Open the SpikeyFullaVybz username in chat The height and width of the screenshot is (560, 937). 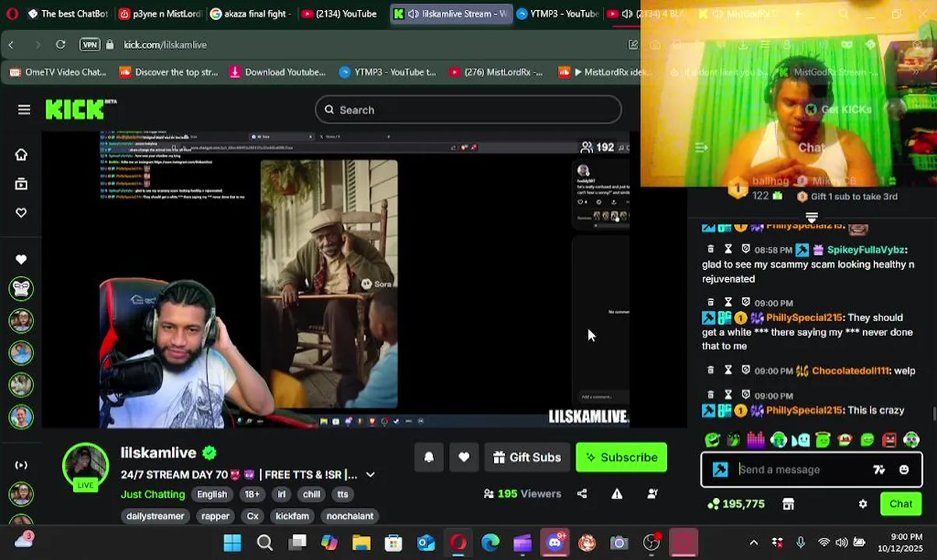pyautogui.click(x=865, y=250)
